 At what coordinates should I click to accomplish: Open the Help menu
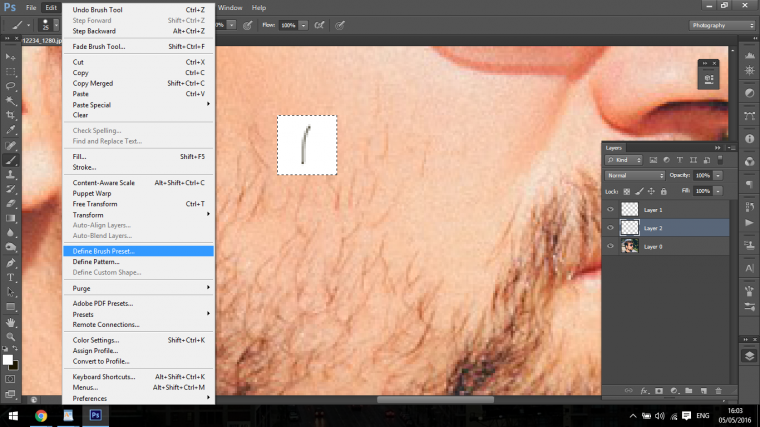tap(259, 8)
